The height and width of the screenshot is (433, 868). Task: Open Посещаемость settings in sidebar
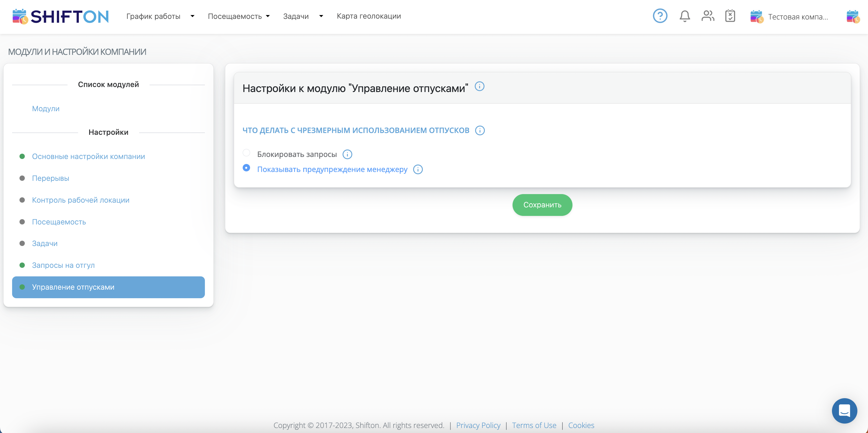59,222
